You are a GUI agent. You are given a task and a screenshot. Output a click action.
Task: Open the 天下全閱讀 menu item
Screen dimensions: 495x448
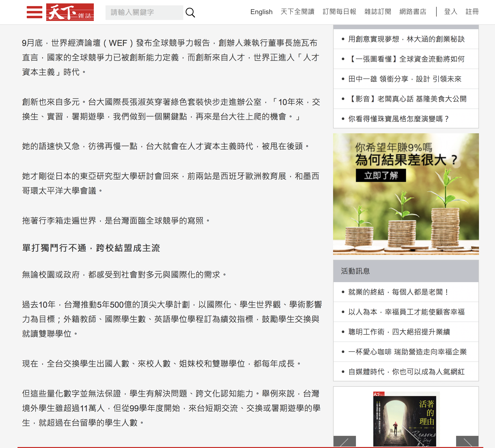pos(297,12)
